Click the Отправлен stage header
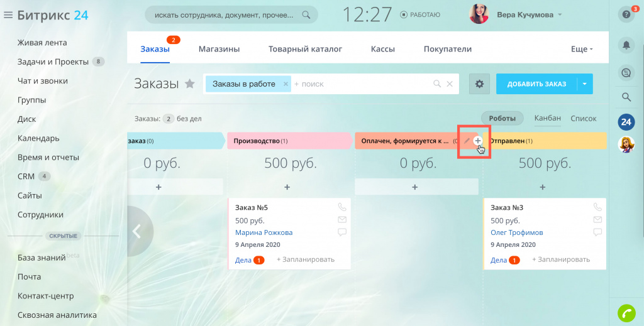This screenshot has height=326, width=644. pos(545,141)
